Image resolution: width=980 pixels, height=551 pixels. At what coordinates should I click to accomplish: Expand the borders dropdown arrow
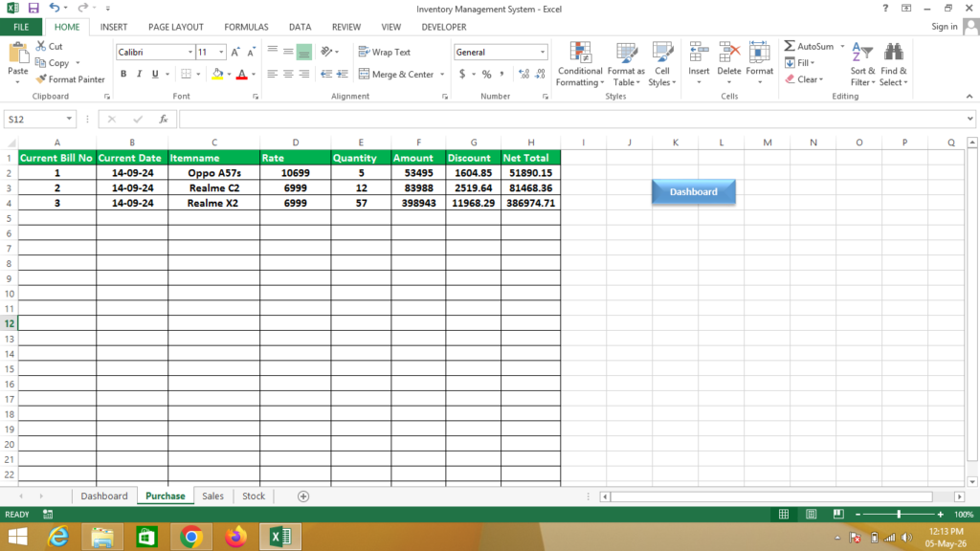click(198, 74)
